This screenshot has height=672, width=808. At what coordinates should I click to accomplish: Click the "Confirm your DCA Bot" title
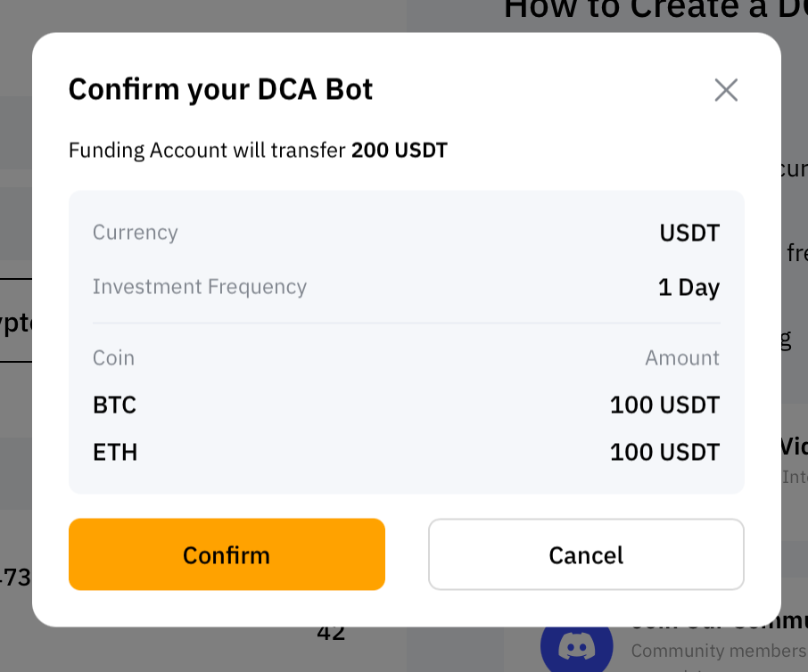pyautogui.click(x=220, y=89)
